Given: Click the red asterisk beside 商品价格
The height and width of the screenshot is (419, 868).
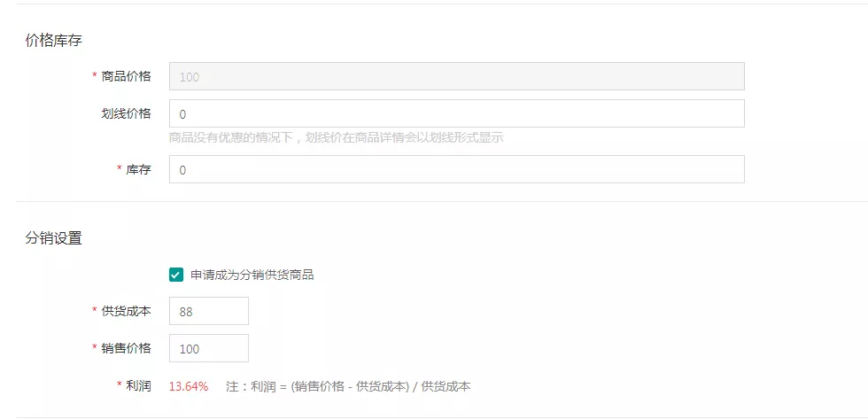Looking at the screenshot, I should click(95, 77).
